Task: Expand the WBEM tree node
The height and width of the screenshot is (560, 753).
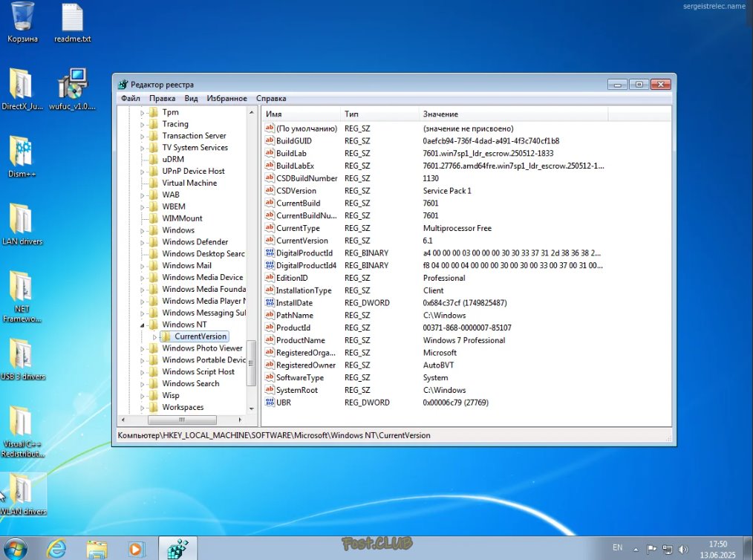Action: pos(142,207)
